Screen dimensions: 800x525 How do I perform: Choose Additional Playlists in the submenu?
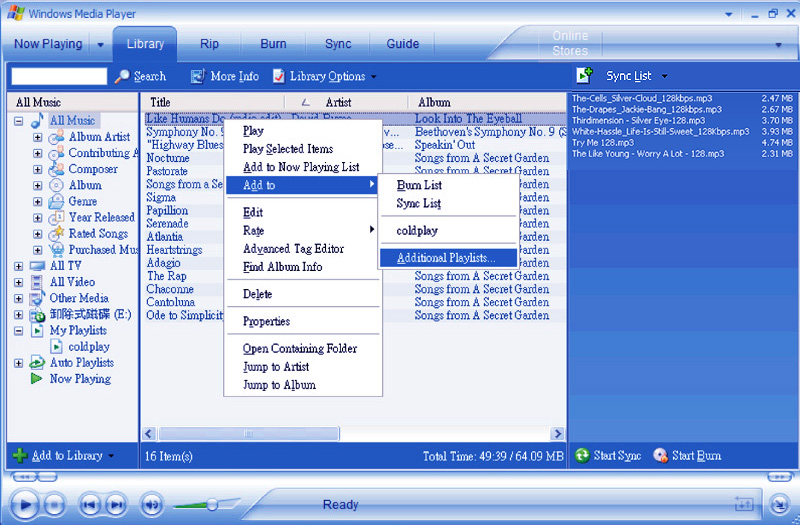[x=448, y=258]
